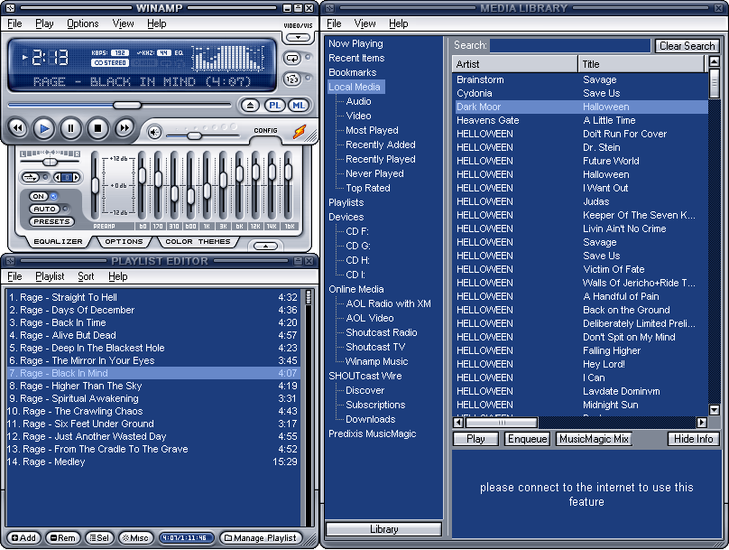Click the Add button in playlist editor
Viewport: 729px width, 550px height.
(x=23, y=538)
